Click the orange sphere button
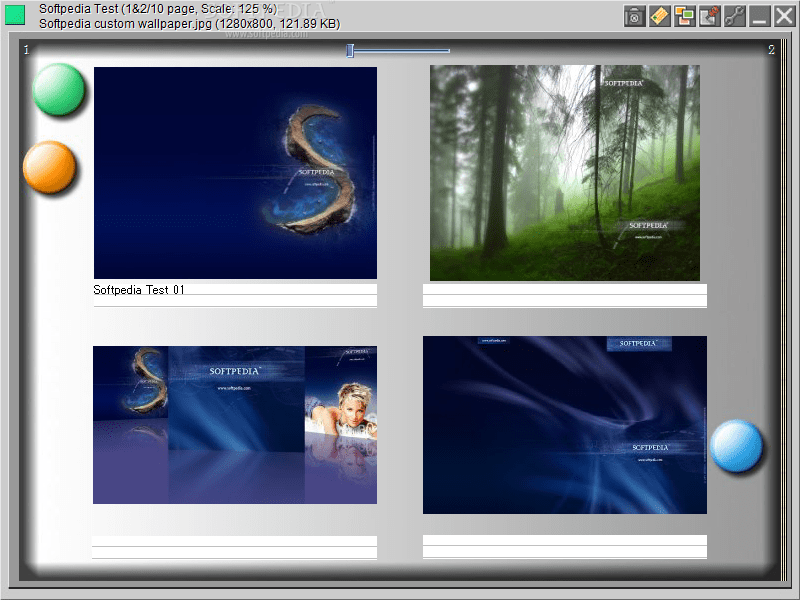The height and width of the screenshot is (600, 800). [49, 167]
